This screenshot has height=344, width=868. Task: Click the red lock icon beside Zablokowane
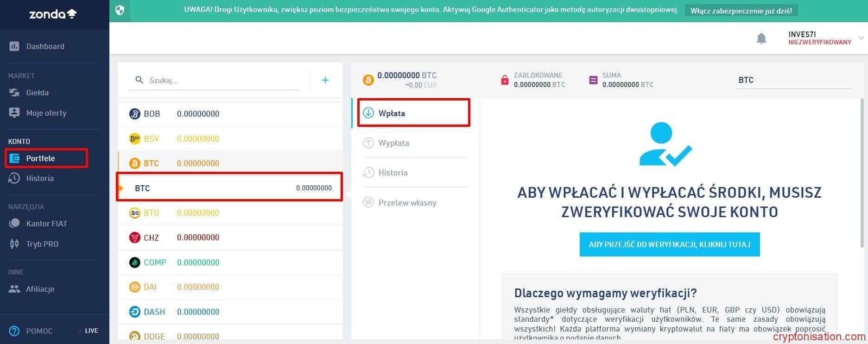505,80
